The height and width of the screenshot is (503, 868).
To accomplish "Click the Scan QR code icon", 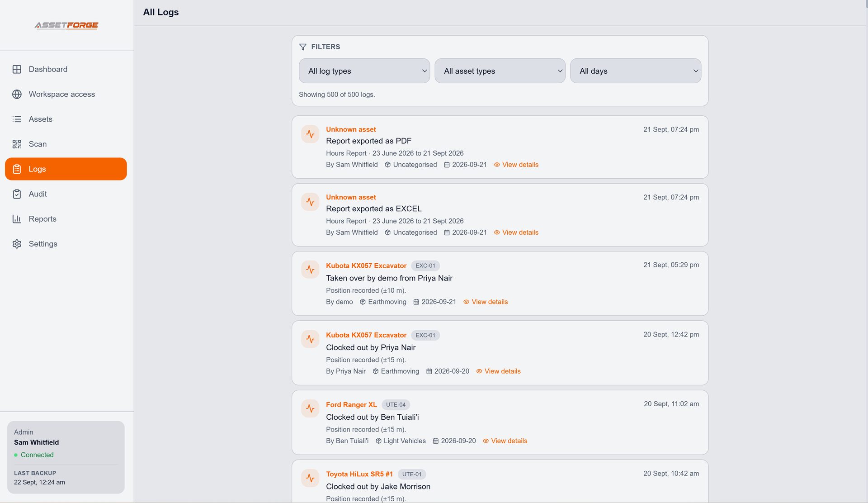I will coord(17,144).
